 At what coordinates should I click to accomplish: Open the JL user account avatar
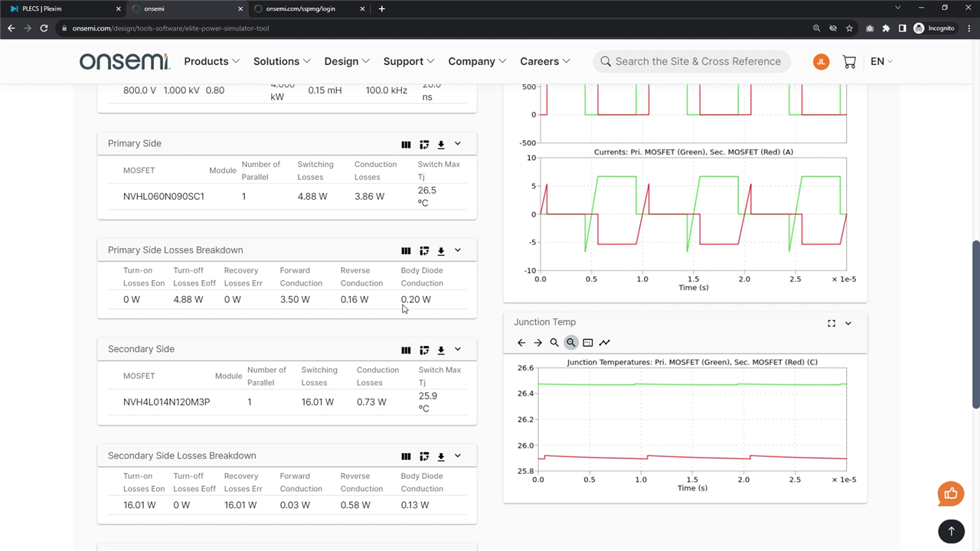(x=822, y=61)
